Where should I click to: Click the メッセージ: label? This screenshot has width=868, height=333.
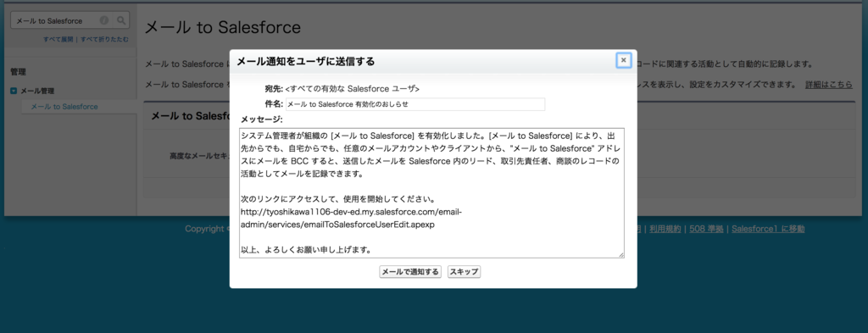[x=262, y=119]
